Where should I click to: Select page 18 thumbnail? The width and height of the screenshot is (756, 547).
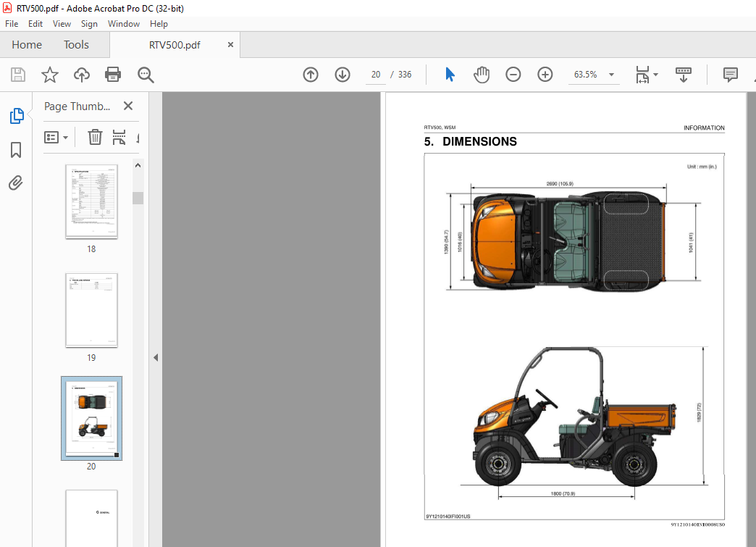pos(92,201)
